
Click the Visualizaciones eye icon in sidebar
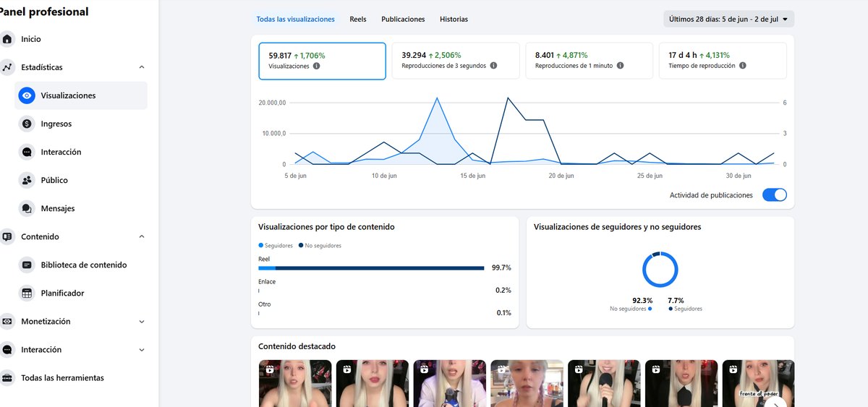click(x=27, y=95)
